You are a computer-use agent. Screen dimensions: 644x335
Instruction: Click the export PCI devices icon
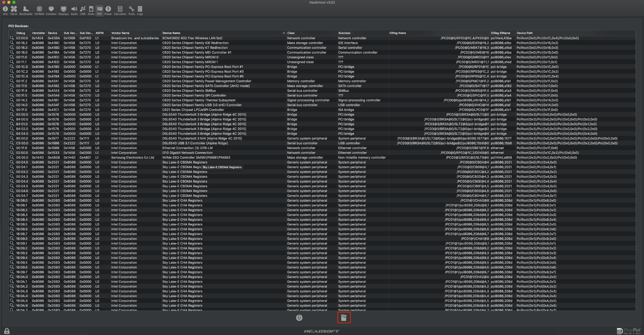344,318
